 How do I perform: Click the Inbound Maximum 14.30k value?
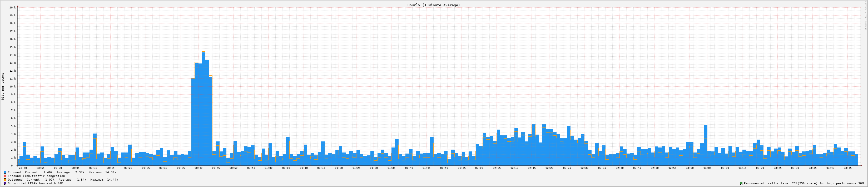(111, 172)
